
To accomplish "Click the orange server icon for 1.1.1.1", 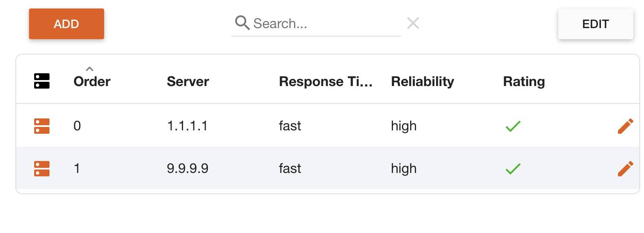I will [42, 126].
